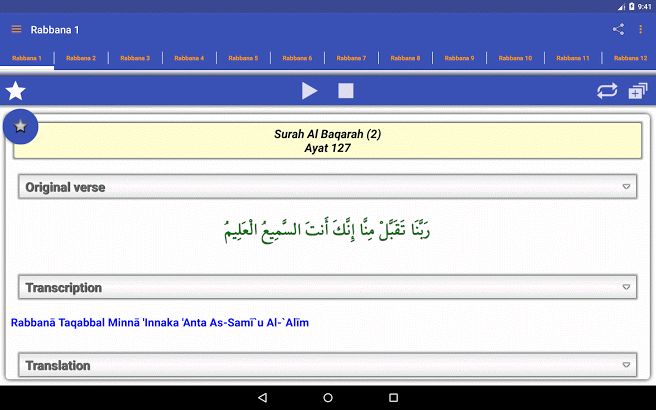Switch to the Rabbana 12 tab
Screen dimensions: 656x410
(630, 58)
